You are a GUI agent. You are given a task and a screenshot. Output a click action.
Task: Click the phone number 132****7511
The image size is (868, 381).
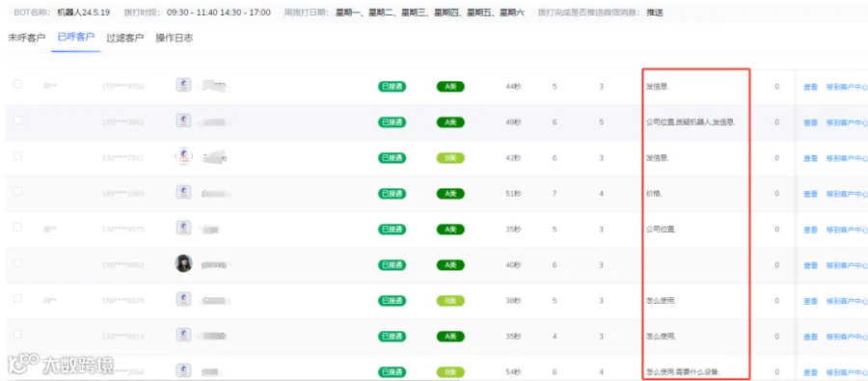click(x=122, y=158)
